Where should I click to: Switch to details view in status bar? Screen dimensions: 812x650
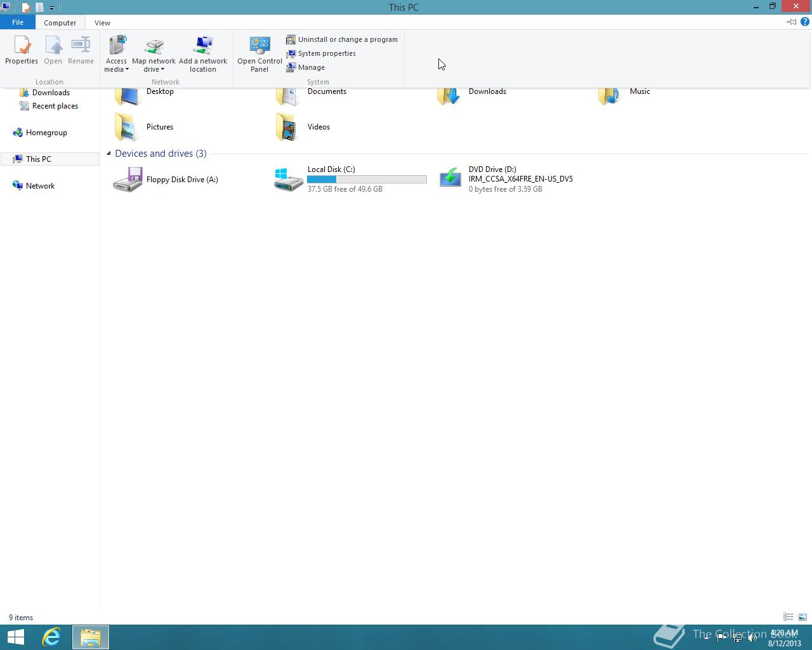point(788,617)
